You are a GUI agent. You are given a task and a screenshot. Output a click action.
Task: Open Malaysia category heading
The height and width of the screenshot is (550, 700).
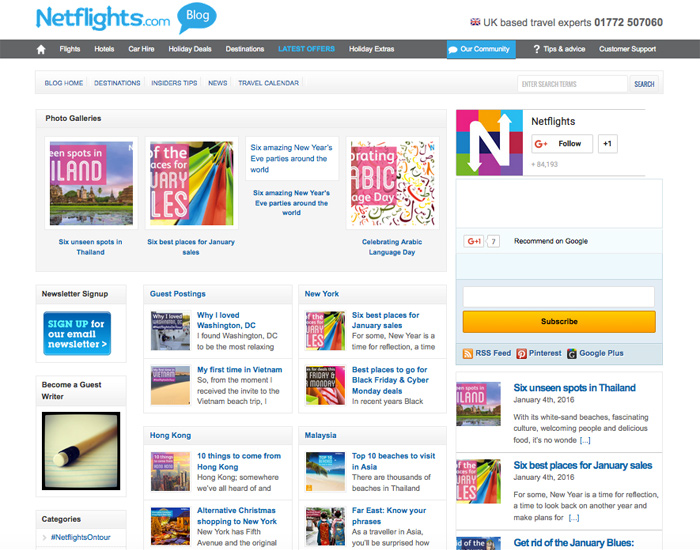(x=321, y=435)
